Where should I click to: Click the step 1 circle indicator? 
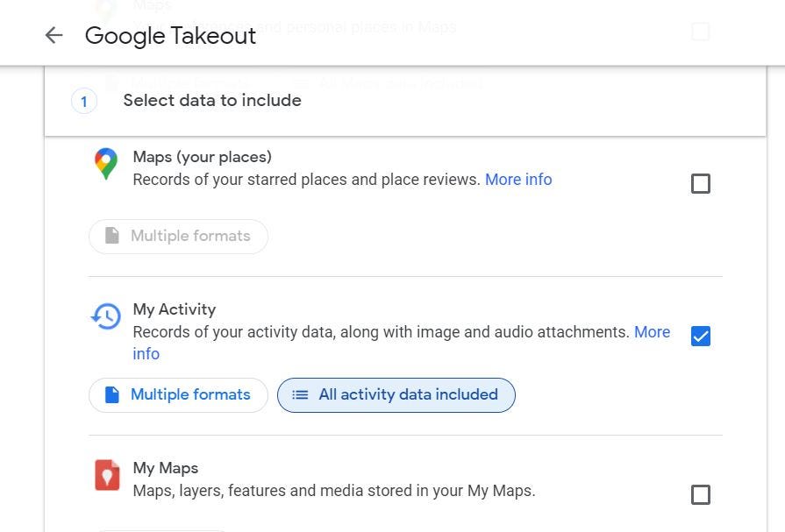point(83,102)
